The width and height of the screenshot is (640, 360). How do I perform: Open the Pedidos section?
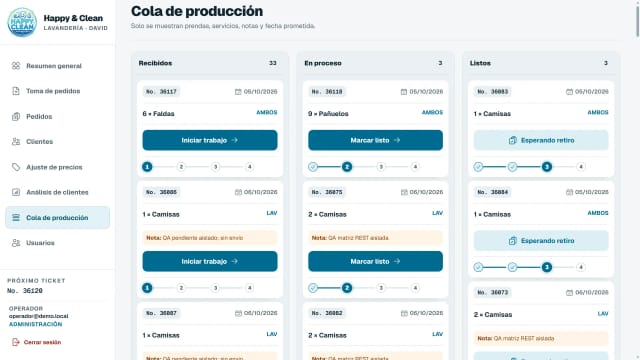pyautogui.click(x=58, y=116)
